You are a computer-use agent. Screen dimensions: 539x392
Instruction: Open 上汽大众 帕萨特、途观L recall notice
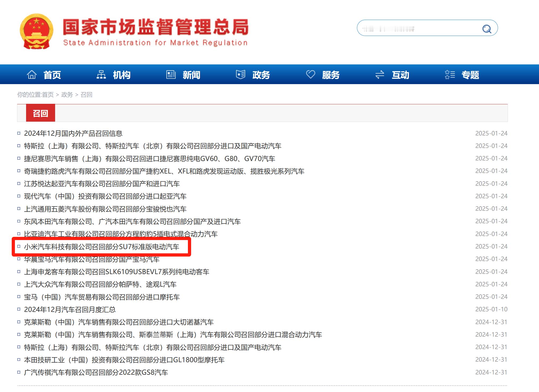(100, 284)
